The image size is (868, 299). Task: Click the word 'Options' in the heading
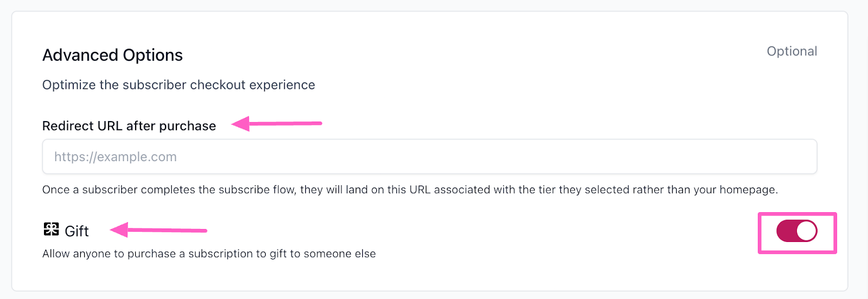coord(153,55)
